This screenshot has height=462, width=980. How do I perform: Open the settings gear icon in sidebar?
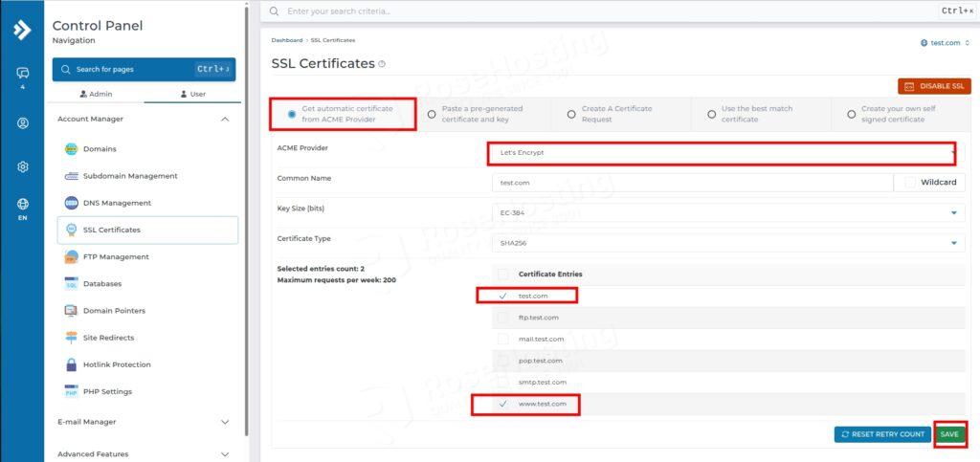23,166
